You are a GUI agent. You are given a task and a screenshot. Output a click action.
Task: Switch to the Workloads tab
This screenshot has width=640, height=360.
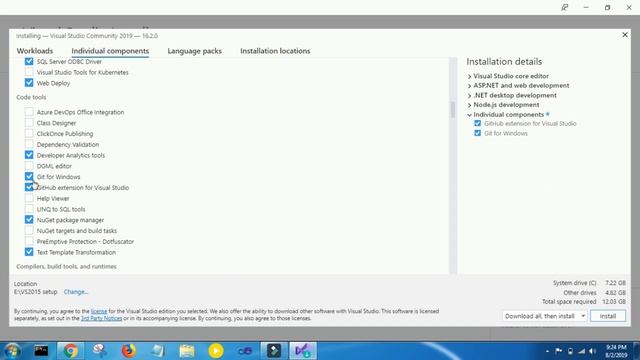(35, 51)
